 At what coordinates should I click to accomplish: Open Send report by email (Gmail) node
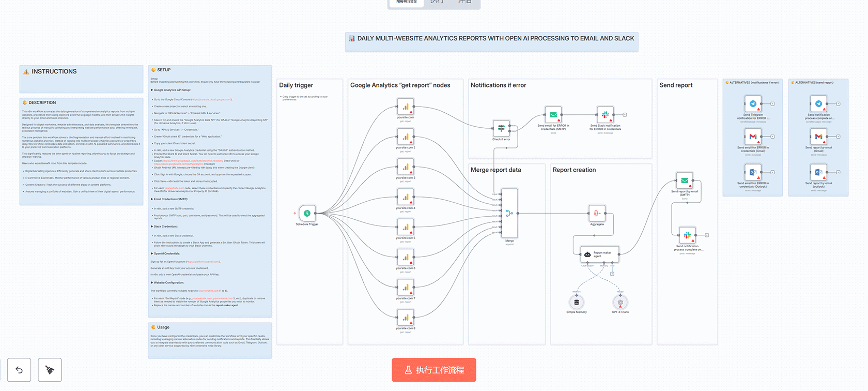[x=818, y=137]
